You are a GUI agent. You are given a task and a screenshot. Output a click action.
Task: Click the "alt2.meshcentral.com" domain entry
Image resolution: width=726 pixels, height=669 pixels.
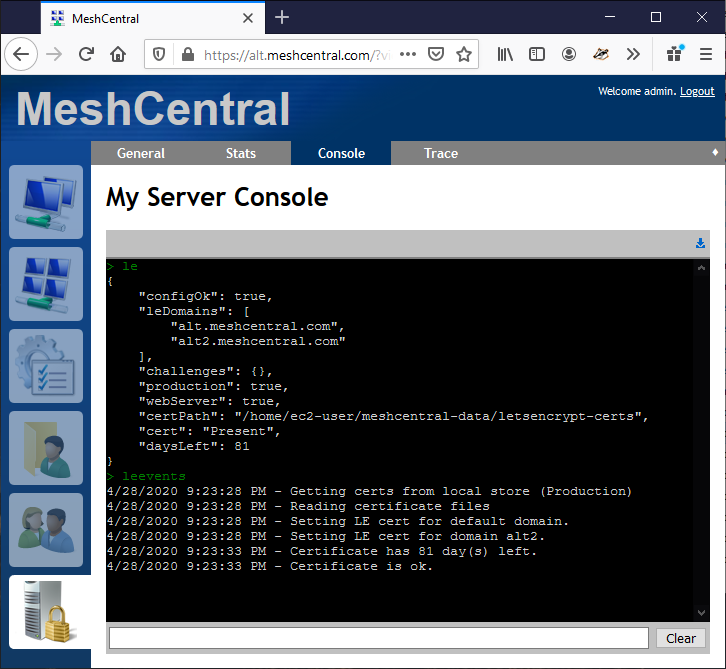click(258, 341)
